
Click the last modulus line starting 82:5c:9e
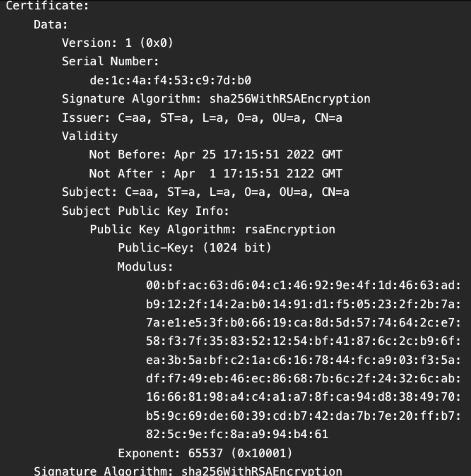pos(237,434)
